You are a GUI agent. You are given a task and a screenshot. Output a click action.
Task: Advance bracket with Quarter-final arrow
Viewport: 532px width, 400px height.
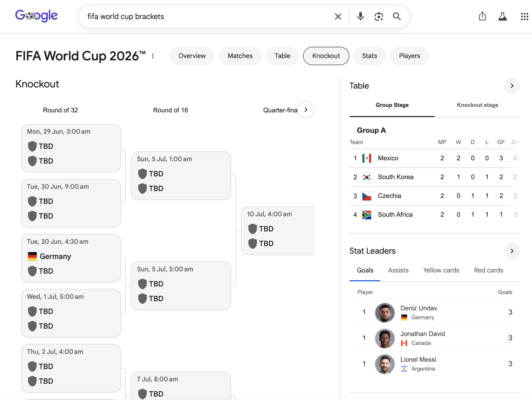click(306, 110)
